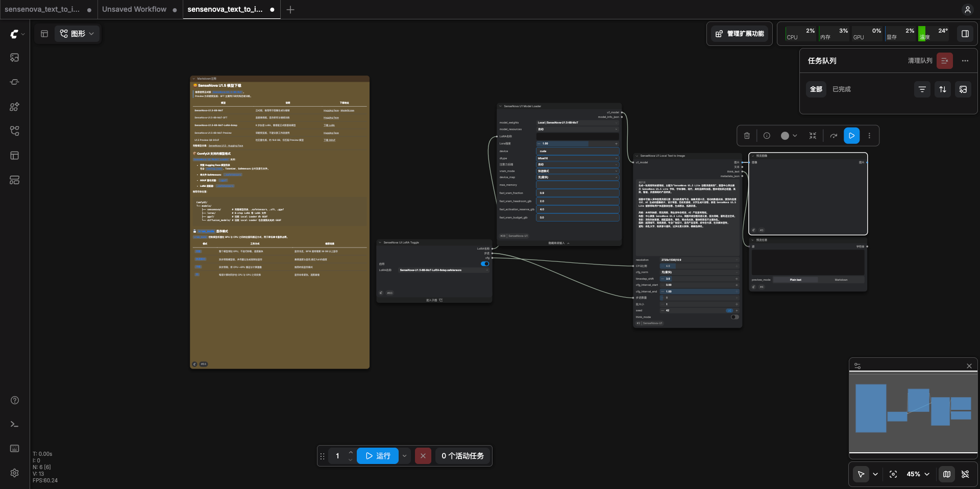Screen dimensions: 980x489
Task: Toggle the 启用 switch in LoRA Toggle node
Action: pyautogui.click(x=485, y=264)
